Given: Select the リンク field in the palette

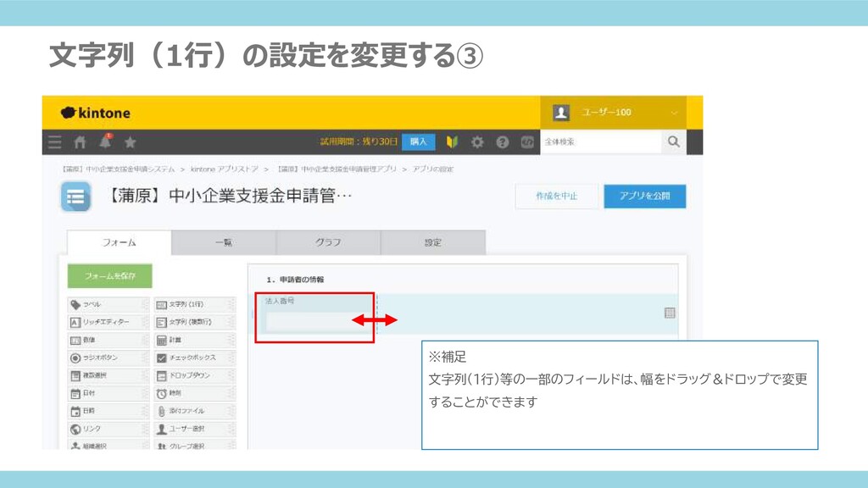Looking at the screenshot, I should 108,429.
